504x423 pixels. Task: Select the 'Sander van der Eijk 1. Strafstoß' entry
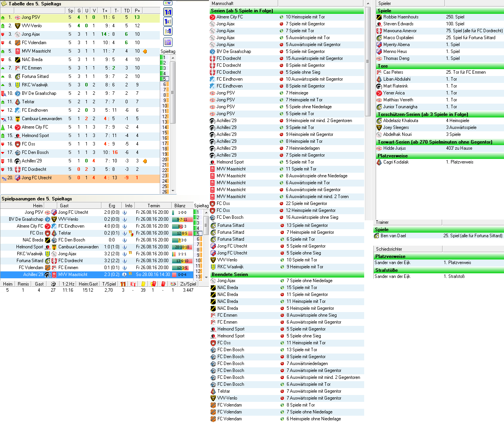point(439,276)
